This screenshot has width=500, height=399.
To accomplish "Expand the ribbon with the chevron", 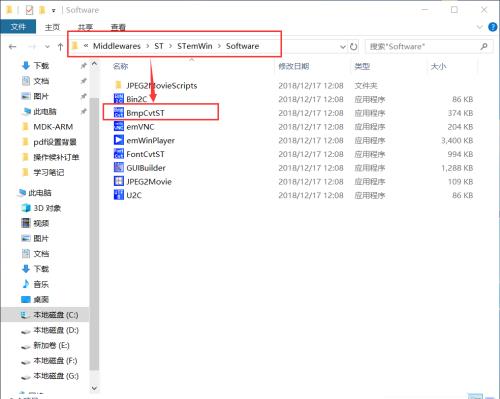I will pos(479,27).
